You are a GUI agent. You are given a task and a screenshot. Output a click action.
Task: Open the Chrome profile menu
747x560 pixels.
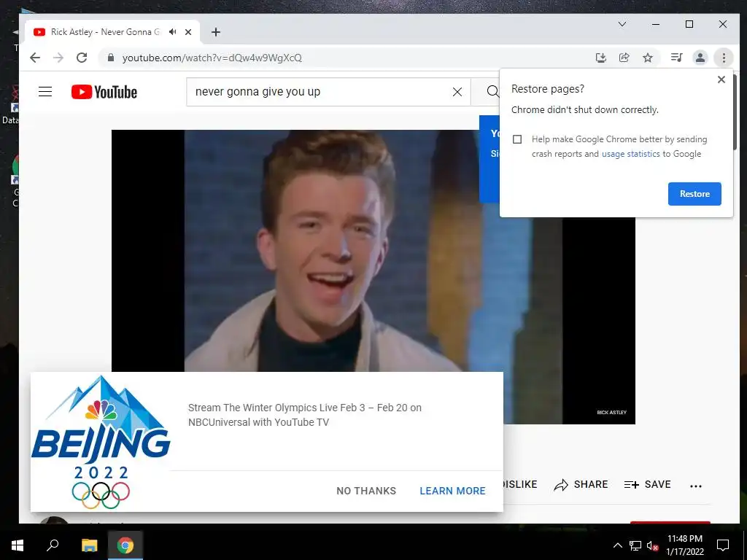pyautogui.click(x=700, y=58)
